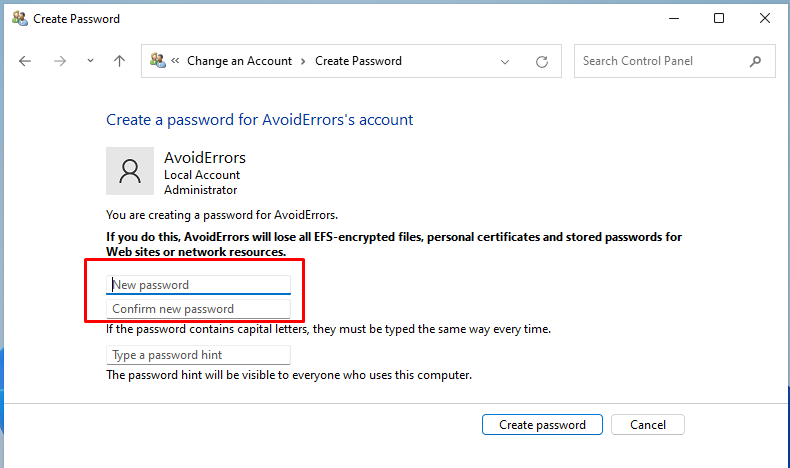Viewport: 790px width, 468px height.
Task: Open the recent locations dropdown chevron
Action: [x=90, y=61]
